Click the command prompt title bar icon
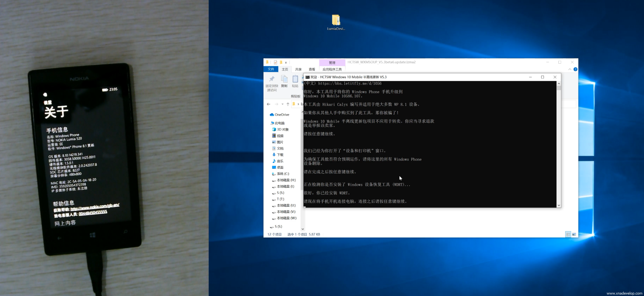 pyautogui.click(x=307, y=77)
